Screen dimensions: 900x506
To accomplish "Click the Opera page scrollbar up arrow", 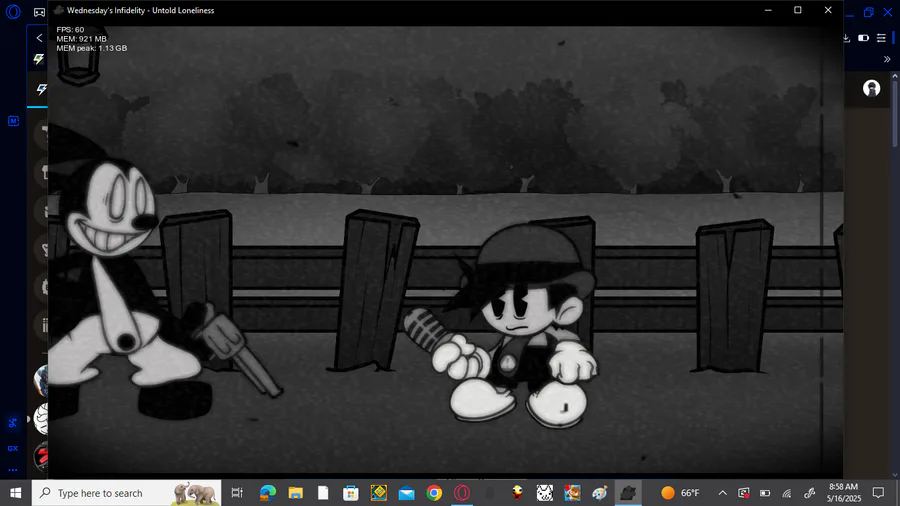I will click(x=895, y=75).
